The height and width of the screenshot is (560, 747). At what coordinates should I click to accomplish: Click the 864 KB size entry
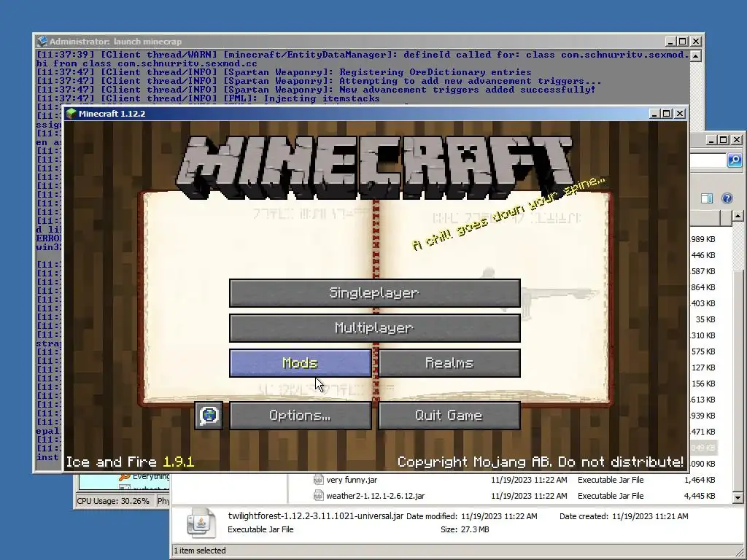point(703,287)
